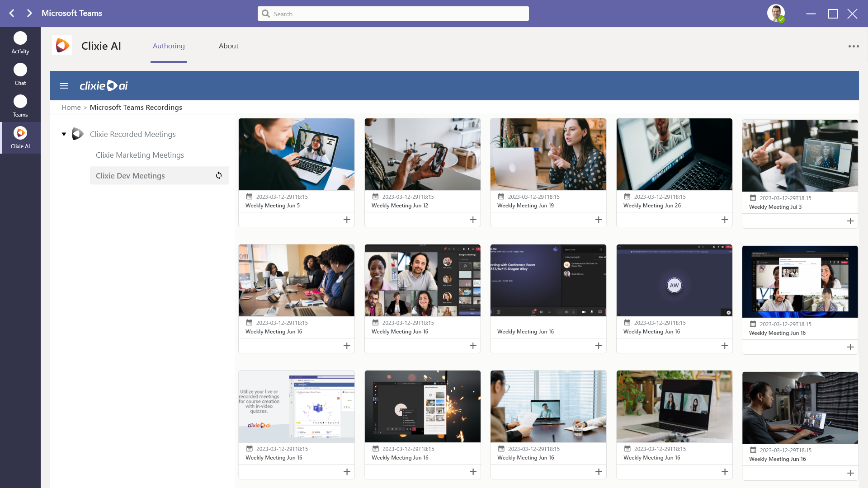Select the Authoring tab

point(168,46)
